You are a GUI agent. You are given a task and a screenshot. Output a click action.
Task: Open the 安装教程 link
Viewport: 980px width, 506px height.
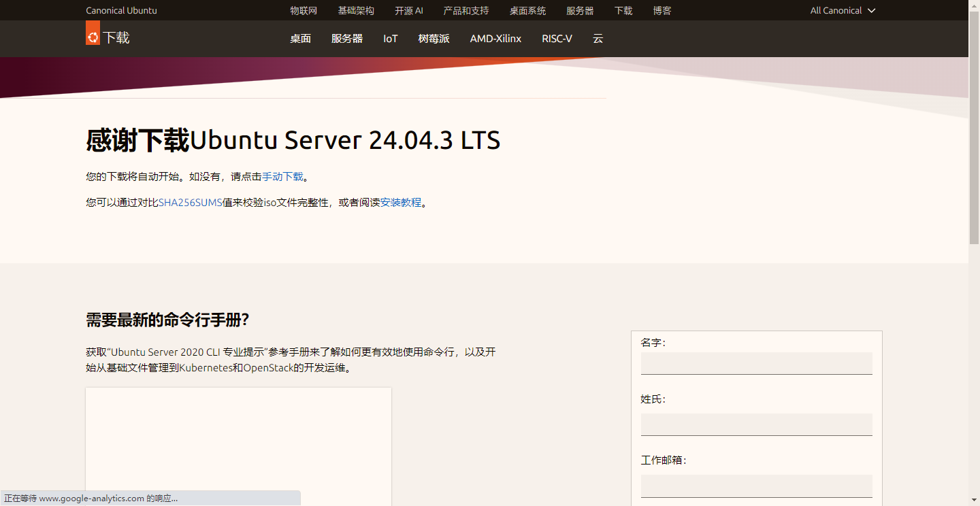400,203
